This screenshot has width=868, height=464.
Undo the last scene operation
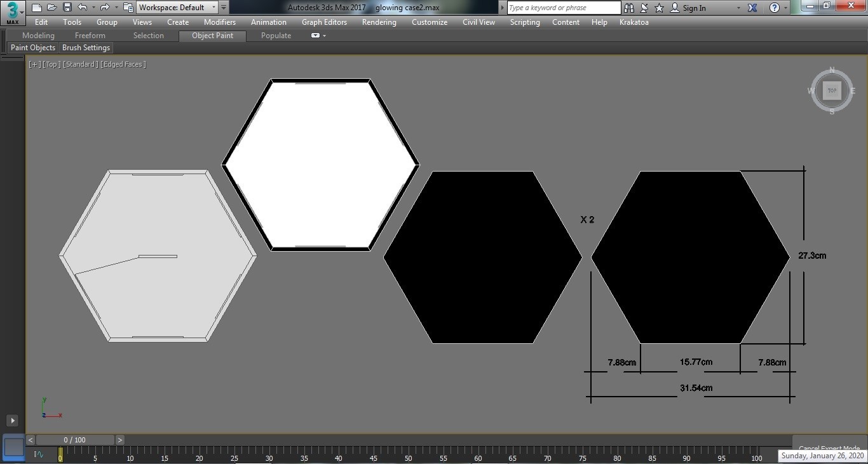point(82,8)
